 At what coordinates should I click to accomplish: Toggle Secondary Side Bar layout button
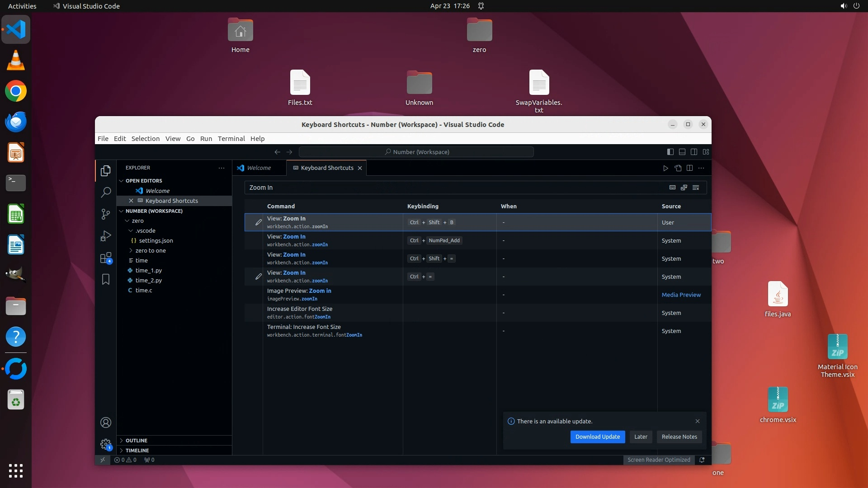click(694, 152)
